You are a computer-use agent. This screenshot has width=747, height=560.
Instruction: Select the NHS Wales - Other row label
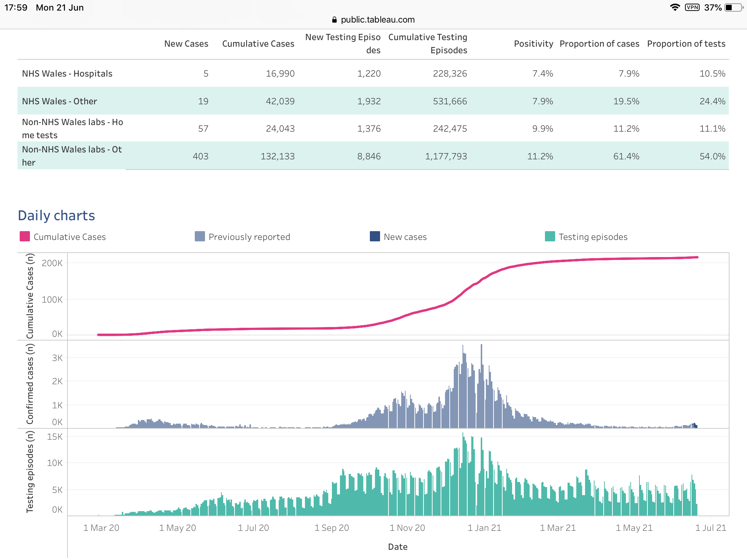point(59,101)
